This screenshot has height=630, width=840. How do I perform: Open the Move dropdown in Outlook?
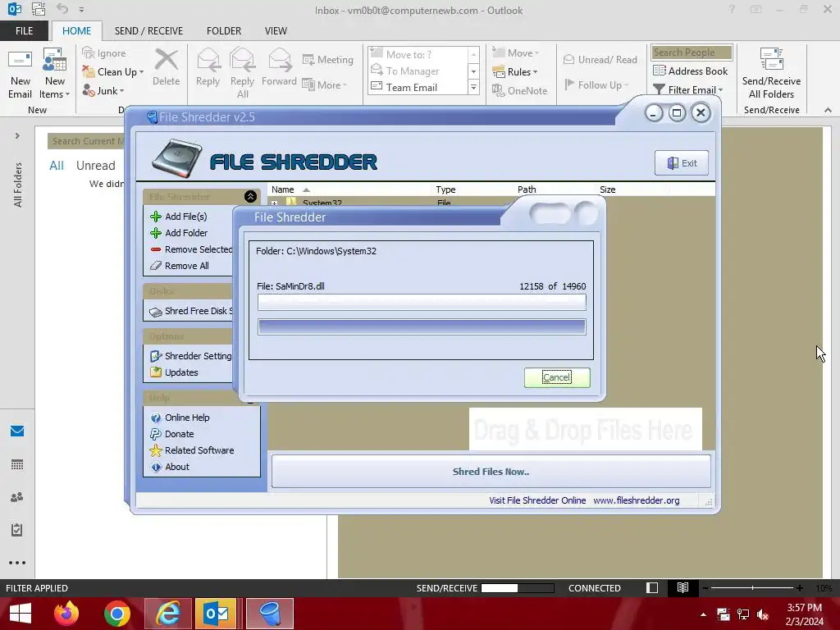[x=515, y=53]
